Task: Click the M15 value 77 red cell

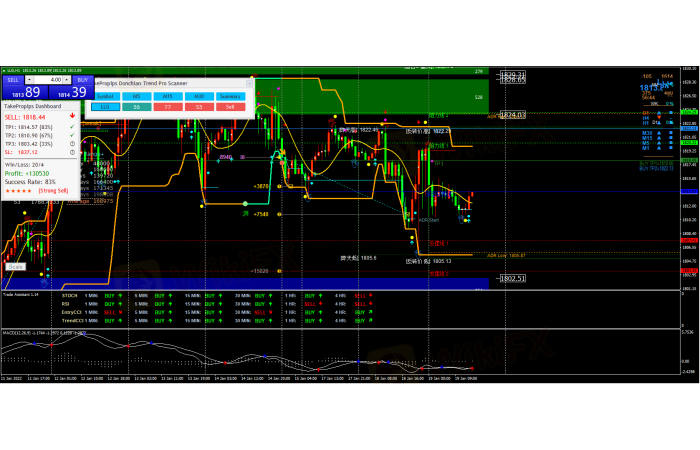Action: coord(168,106)
